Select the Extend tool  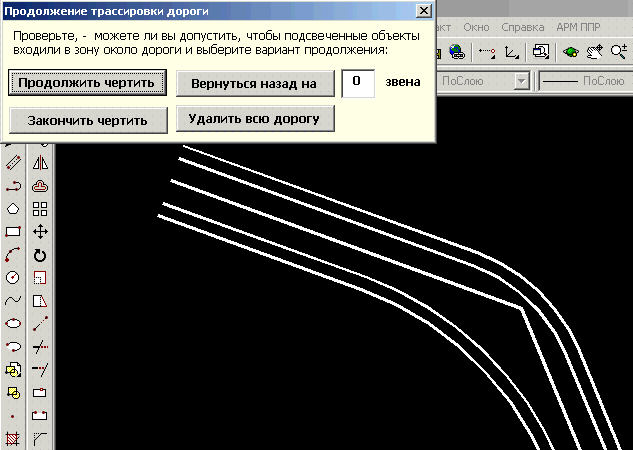point(40,370)
